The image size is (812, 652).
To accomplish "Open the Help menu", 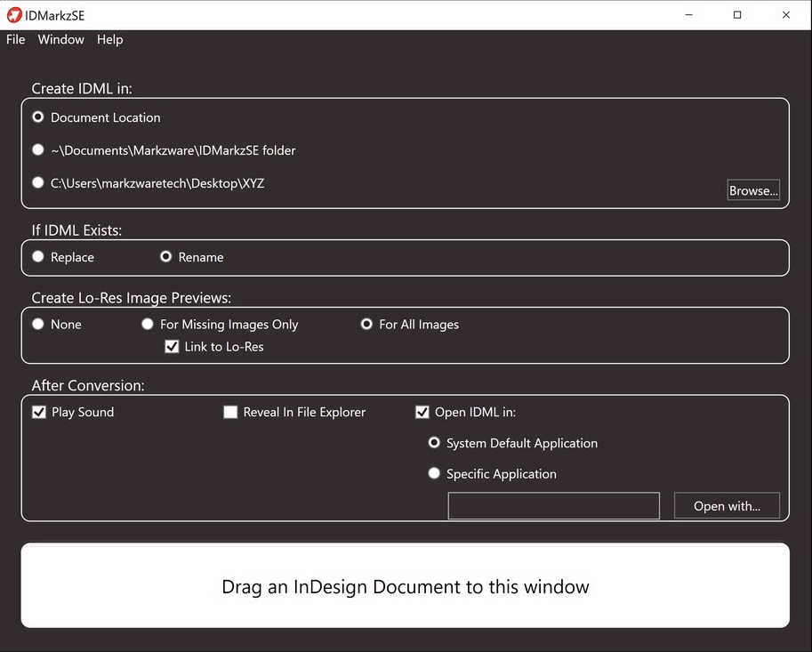I will (x=109, y=40).
